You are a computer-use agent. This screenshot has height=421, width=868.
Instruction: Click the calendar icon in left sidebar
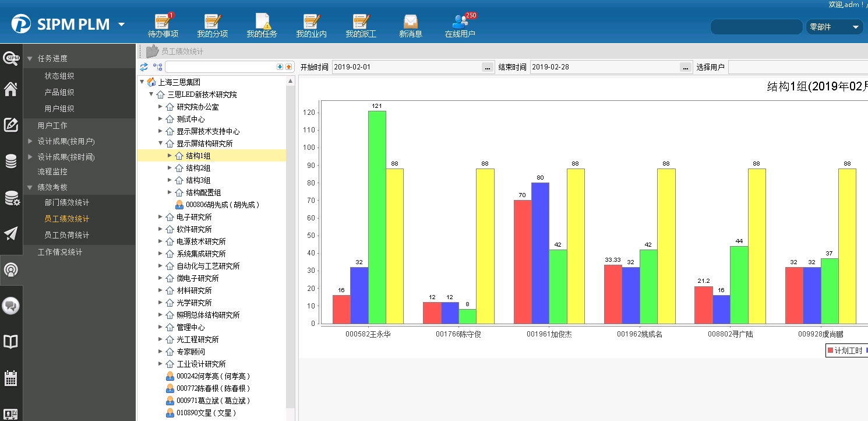pos(11,378)
